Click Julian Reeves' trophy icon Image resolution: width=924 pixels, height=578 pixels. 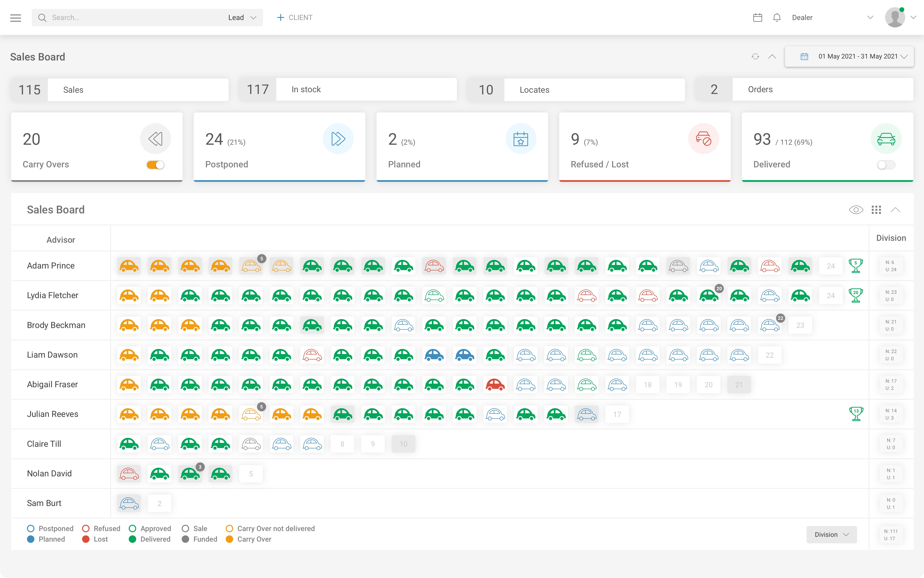pos(856,414)
